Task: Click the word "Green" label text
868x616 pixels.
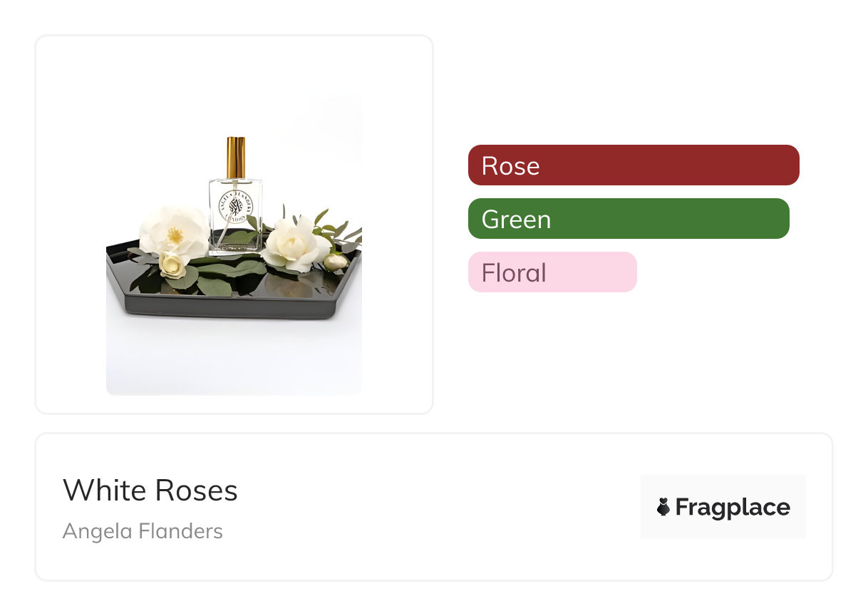Action: pos(517,219)
